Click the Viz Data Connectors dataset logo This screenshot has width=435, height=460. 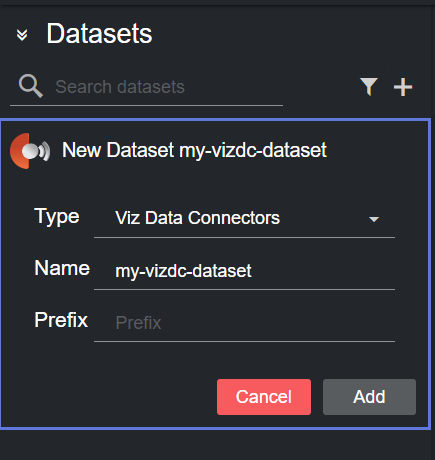coord(30,151)
